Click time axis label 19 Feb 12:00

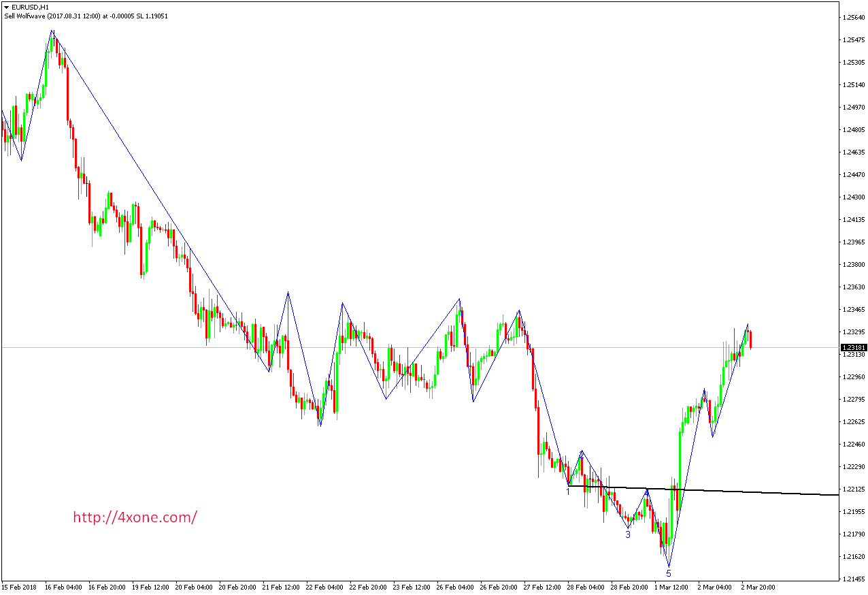[151, 587]
